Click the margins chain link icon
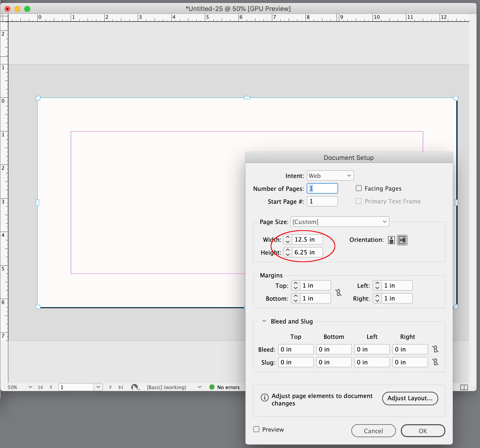The width and height of the screenshot is (480, 448). point(338,292)
